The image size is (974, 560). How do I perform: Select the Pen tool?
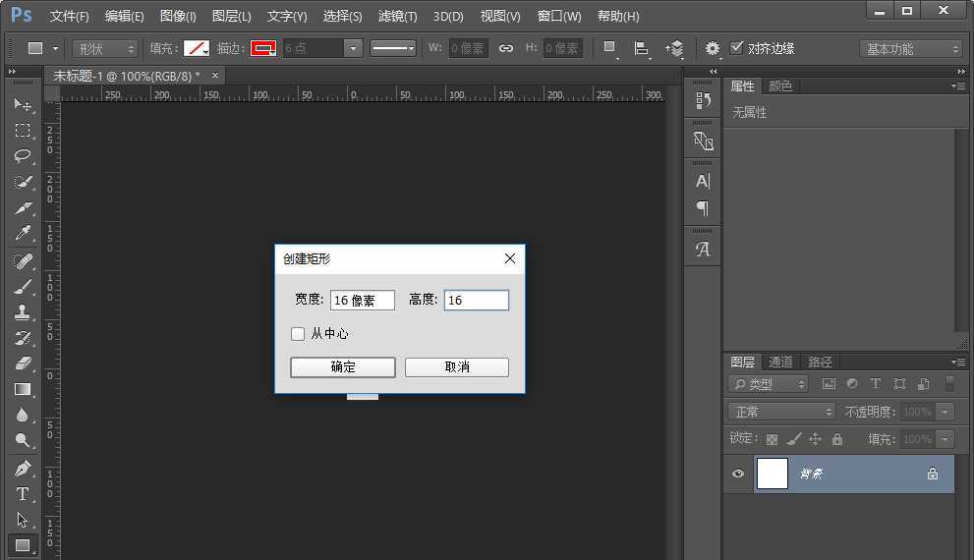point(23,468)
